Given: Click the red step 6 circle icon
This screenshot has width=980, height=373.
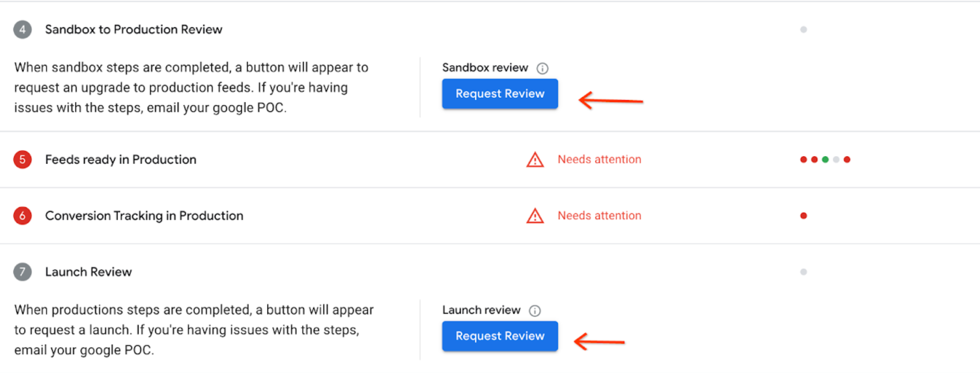Looking at the screenshot, I should (x=22, y=216).
